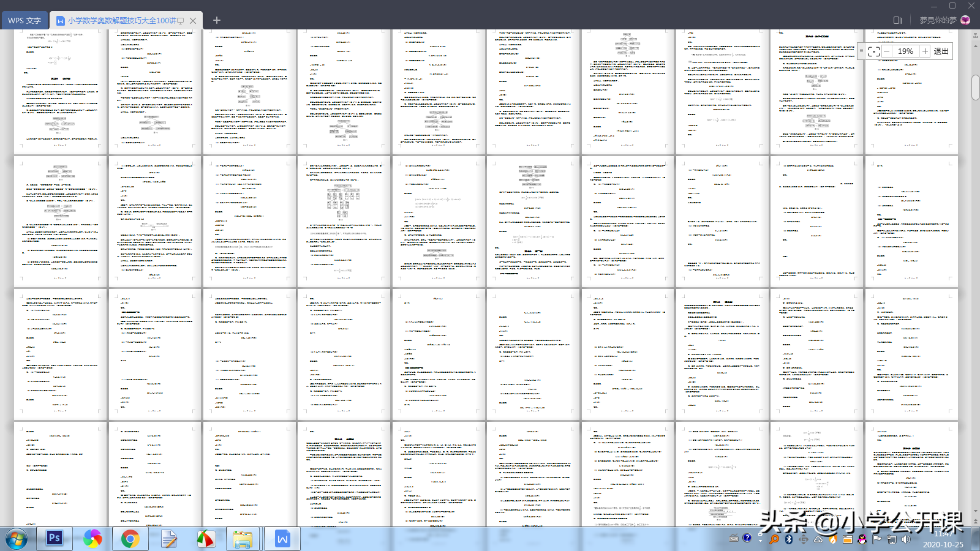980x551 pixels.
Task: Decrease zoom with the minus button
Action: coord(886,51)
